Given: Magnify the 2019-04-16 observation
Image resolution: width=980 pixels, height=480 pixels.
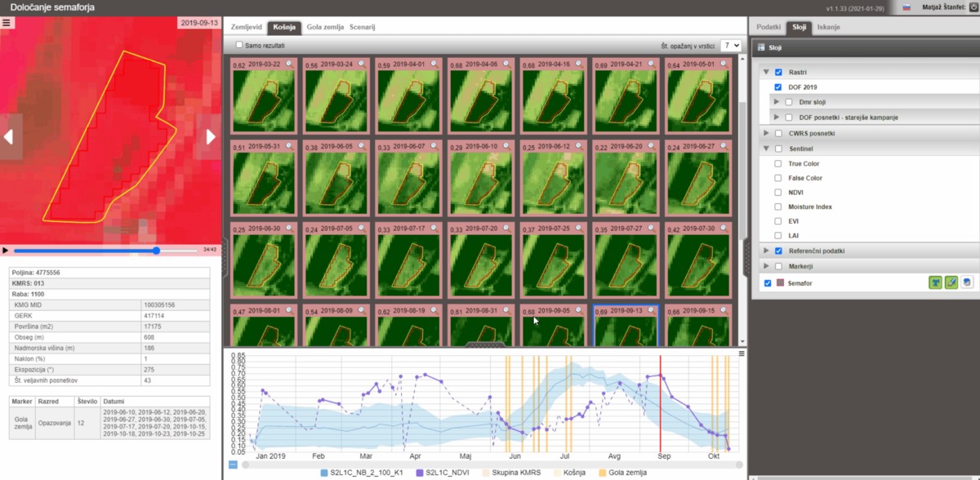Looking at the screenshot, I should click(579, 64).
